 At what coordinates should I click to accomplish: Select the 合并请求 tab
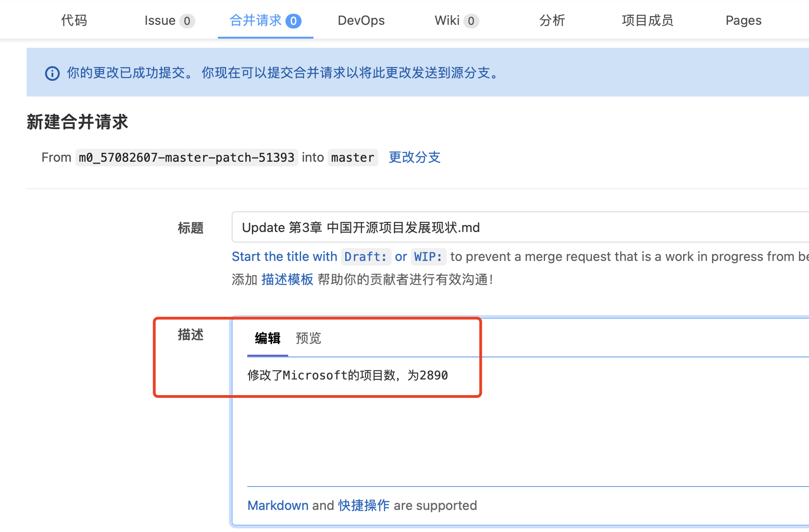click(265, 20)
